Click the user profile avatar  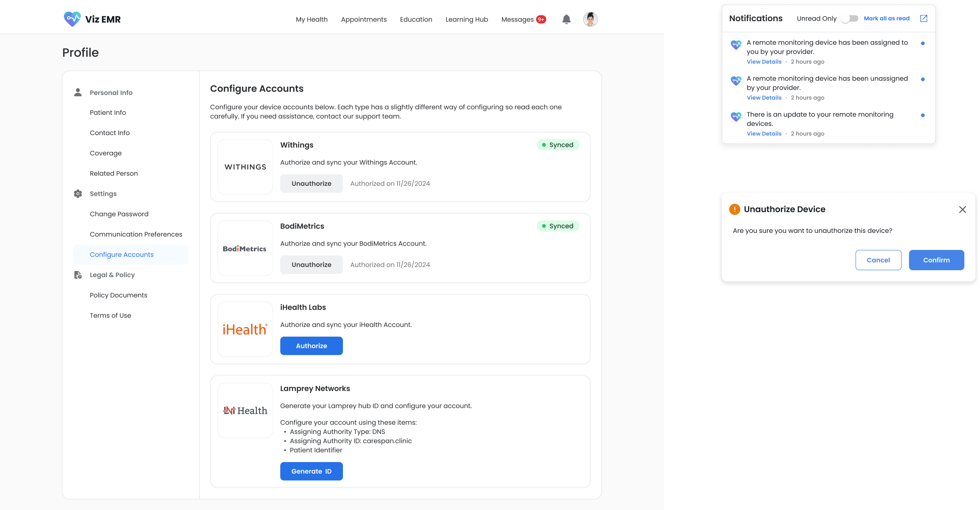click(x=590, y=19)
